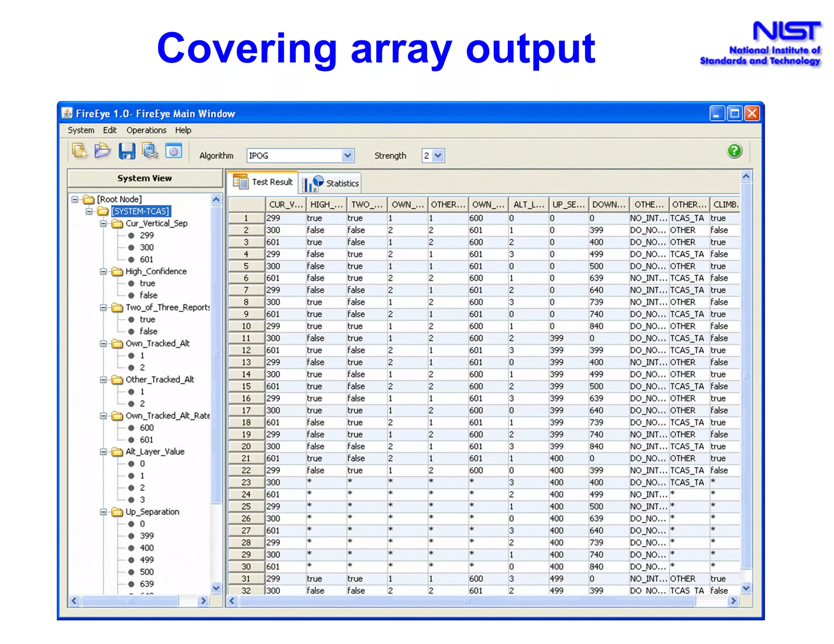The image size is (834, 644).
Task: Click TCAS_TA cell in row 1
Action: coord(689,218)
